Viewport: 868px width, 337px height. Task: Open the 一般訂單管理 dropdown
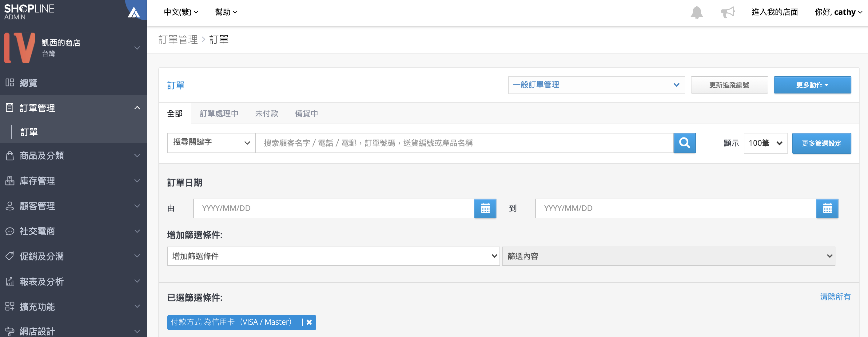point(596,85)
